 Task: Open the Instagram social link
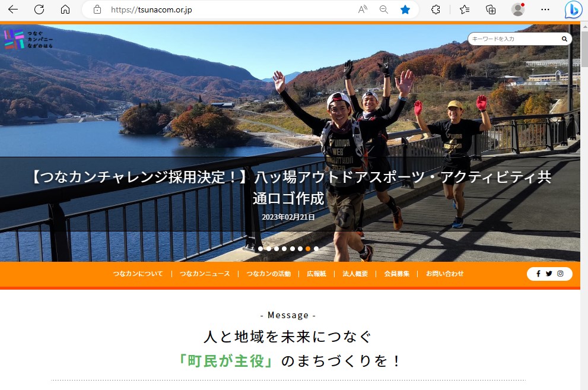click(560, 274)
